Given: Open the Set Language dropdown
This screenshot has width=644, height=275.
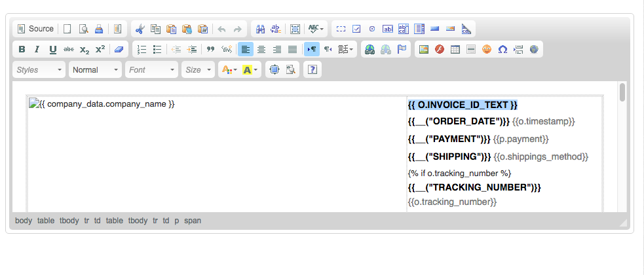Looking at the screenshot, I should 345,49.
